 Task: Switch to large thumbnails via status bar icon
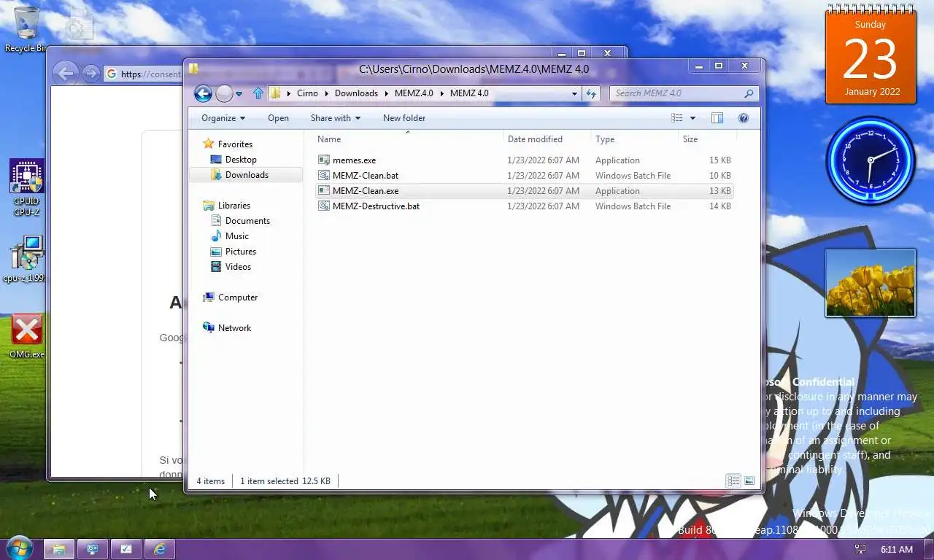tap(749, 481)
